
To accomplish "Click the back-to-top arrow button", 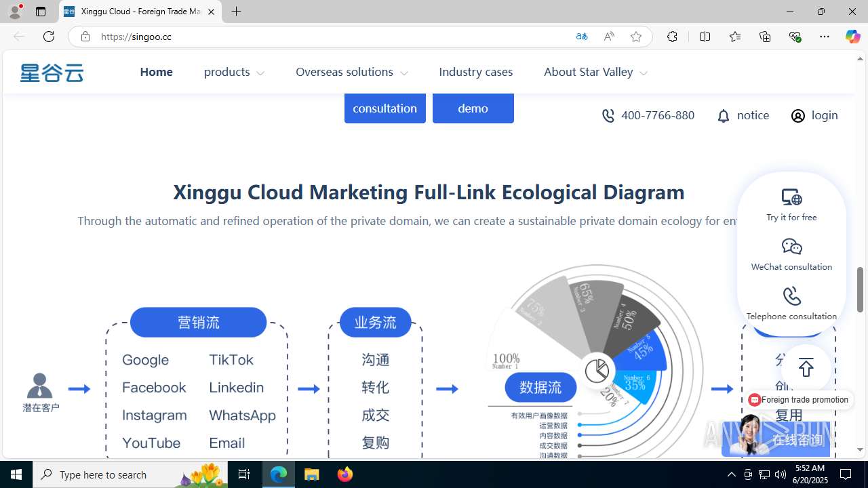I will point(806,368).
